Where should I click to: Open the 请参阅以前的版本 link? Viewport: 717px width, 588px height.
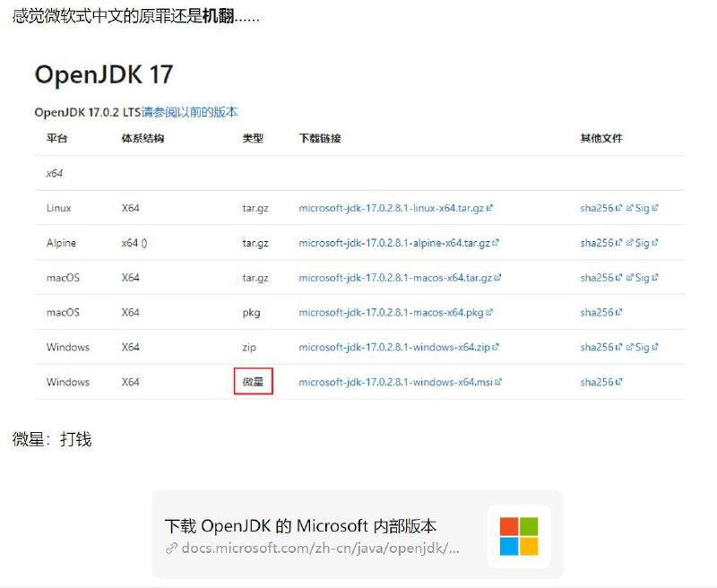(x=190, y=112)
